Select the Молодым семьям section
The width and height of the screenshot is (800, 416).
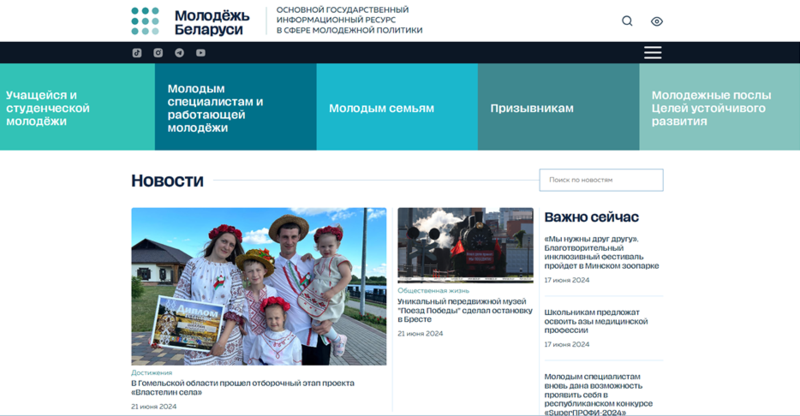click(x=397, y=107)
